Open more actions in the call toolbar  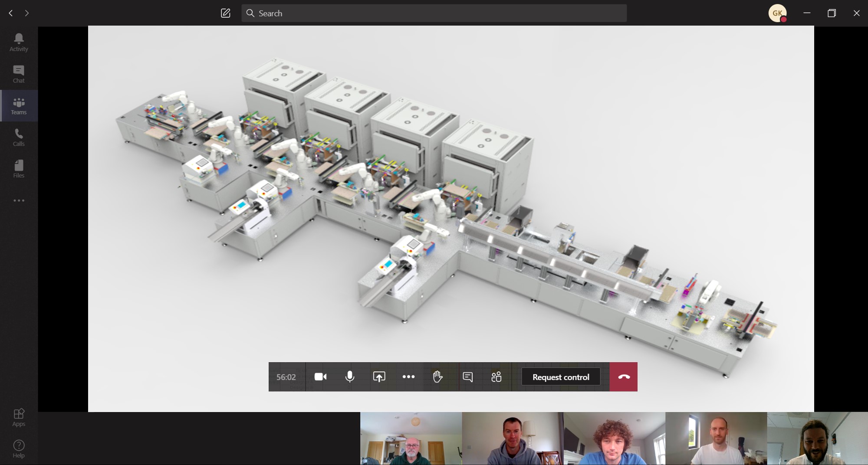[408, 377]
